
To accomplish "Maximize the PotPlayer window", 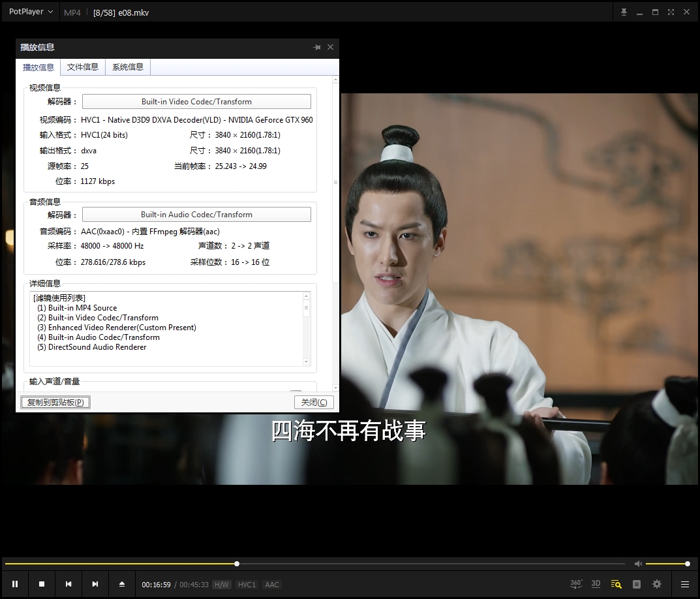I will [x=655, y=12].
